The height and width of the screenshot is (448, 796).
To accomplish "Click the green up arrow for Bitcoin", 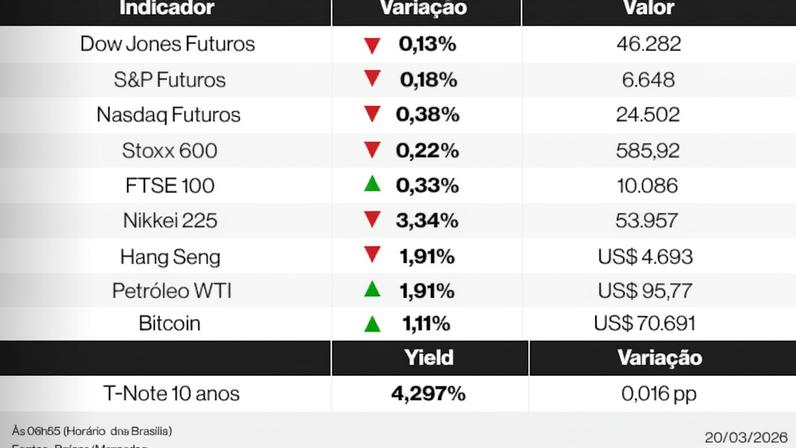I will pos(372,324).
